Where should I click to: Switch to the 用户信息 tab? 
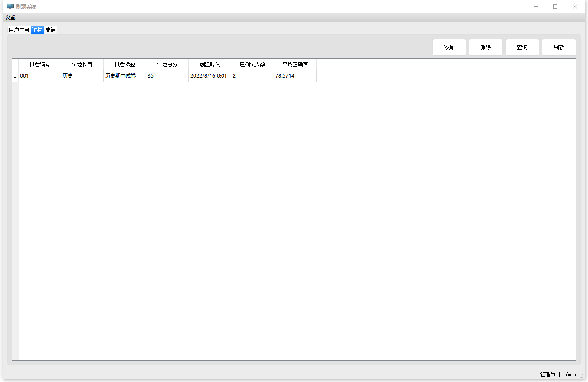point(19,30)
